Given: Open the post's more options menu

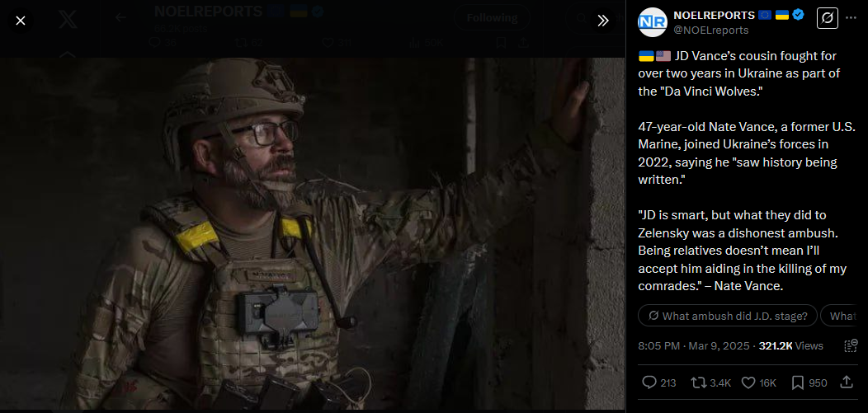Looking at the screenshot, I should [x=851, y=19].
